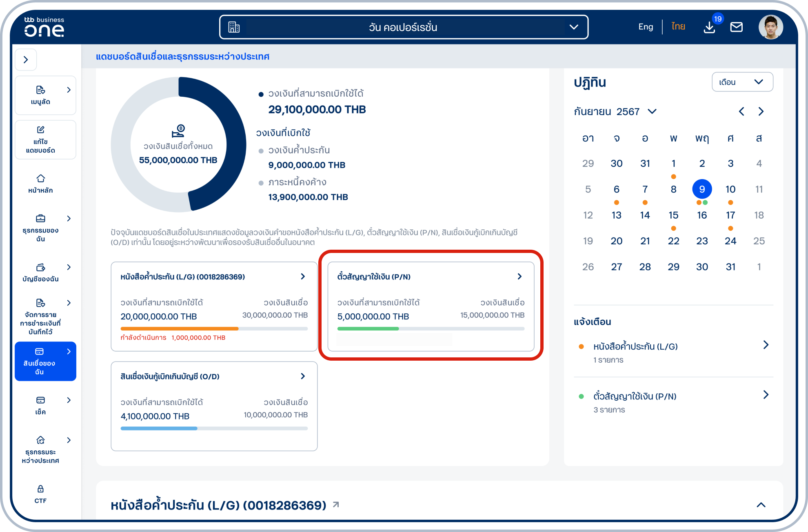
Task: Open the วัน คอเปอร์เรชั่น company dropdown
Action: (x=403, y=27)
